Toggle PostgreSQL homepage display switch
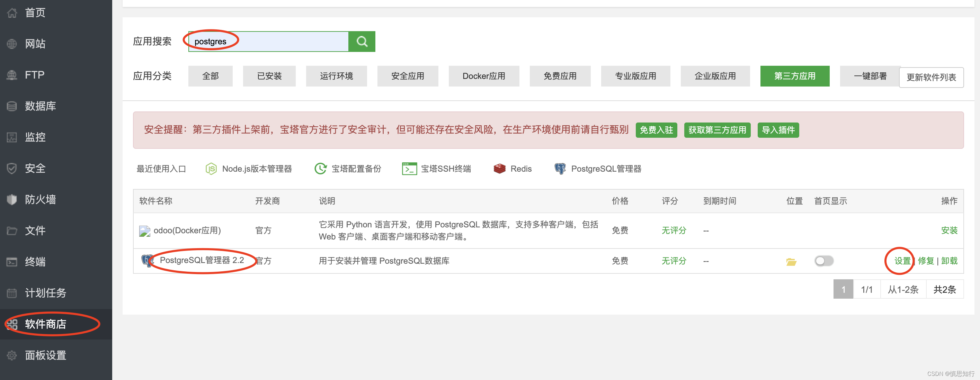980x380 pixels. pos(823,261)
